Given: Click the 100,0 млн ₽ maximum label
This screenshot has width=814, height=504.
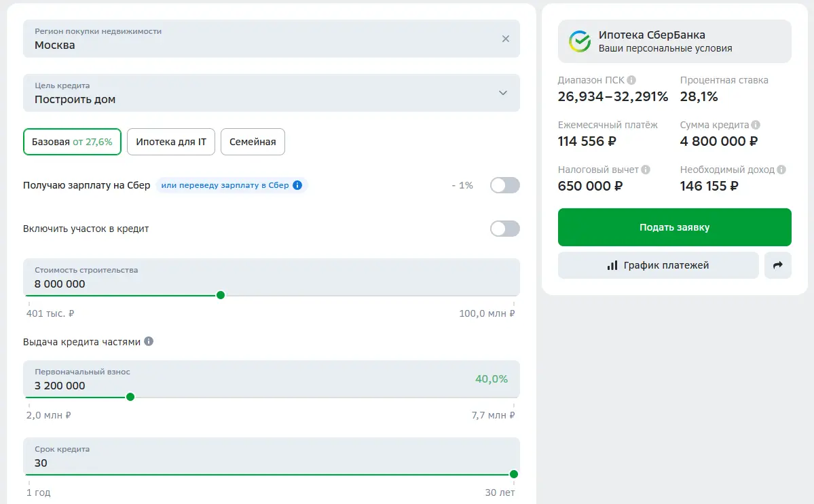Looking at the screenshot, I should point(487,313).
